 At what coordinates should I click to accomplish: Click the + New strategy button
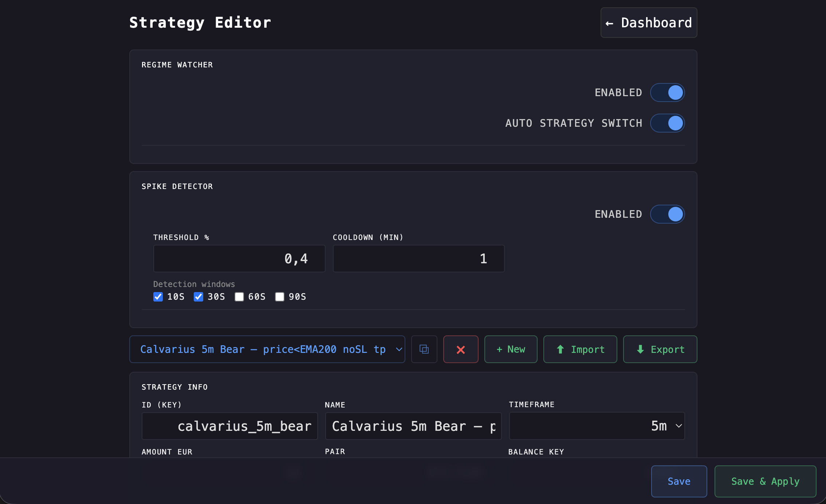coord(511,349)
